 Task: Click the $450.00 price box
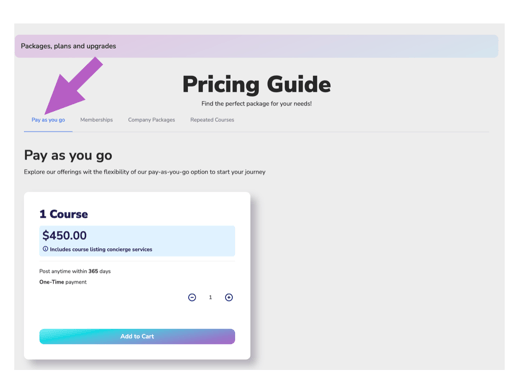(x=137, y=241)
